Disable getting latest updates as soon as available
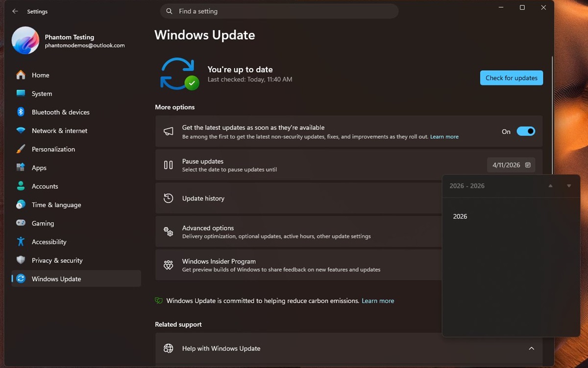 [x=526, y=131]
